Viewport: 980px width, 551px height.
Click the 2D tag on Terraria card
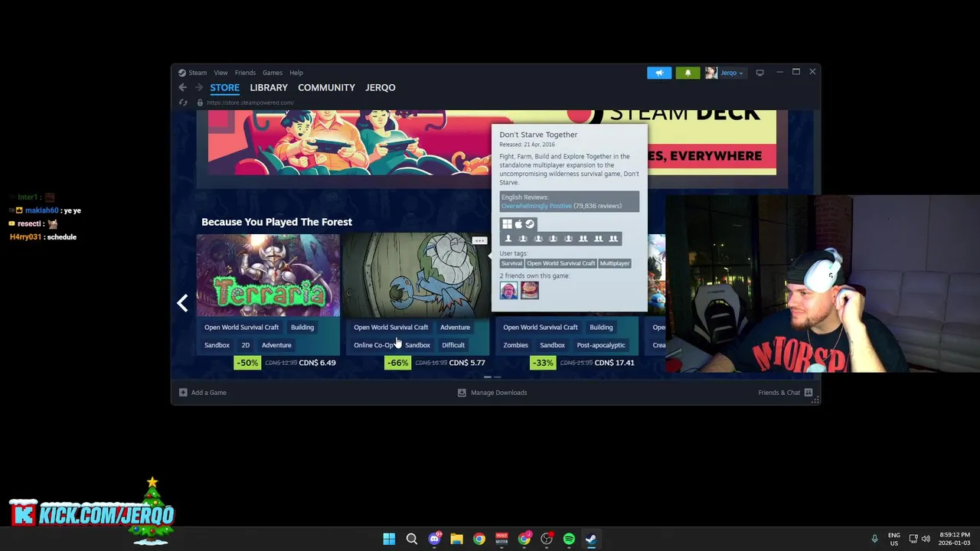pos(246,345)
